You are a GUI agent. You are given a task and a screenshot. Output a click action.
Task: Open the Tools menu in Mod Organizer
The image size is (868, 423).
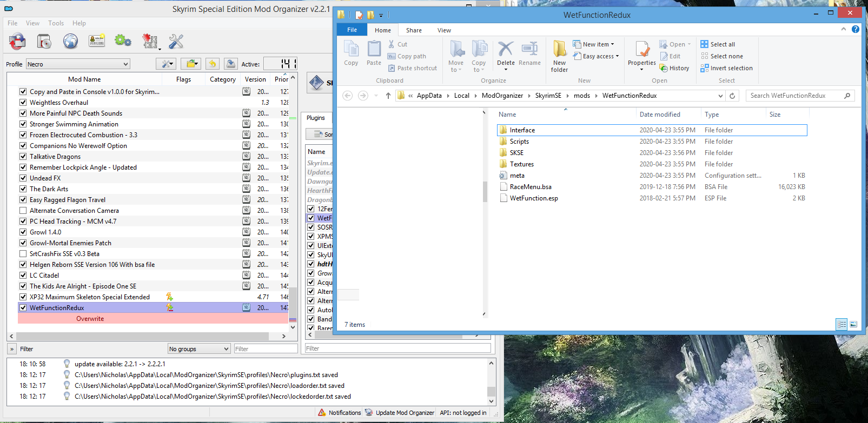[56, 23]
